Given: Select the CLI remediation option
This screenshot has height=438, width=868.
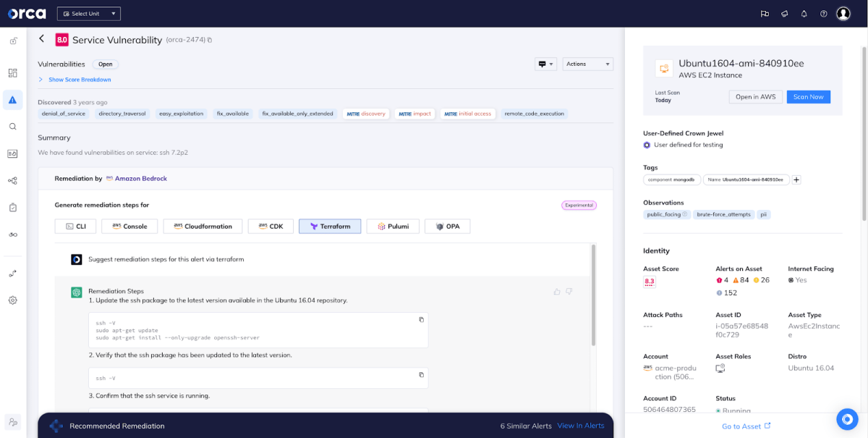Looking at the screenshot, I should pyautogui.click(x=75, y=227).
